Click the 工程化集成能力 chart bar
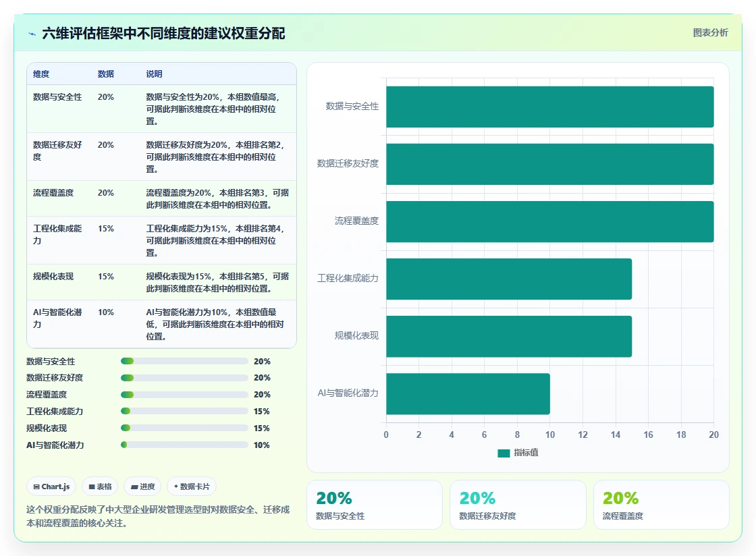This screenshot has width=756, height=556. [509, 279]
